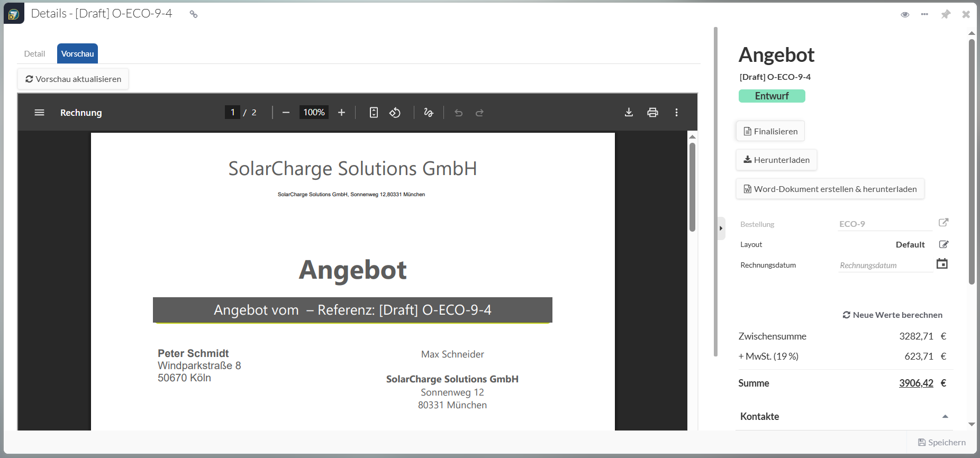This screenshot has height=458, width=980.
Task: Collapse the right side panel arrow
Action: click(x=721, y=228)
